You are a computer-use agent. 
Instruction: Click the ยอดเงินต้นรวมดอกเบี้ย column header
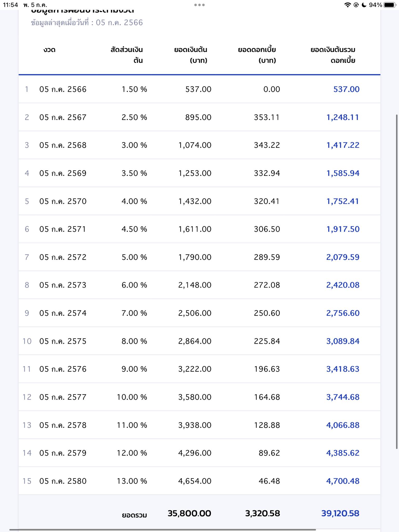point(333,55)
